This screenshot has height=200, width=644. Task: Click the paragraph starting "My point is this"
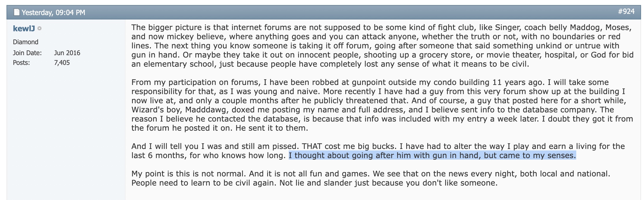click(371, 178)
